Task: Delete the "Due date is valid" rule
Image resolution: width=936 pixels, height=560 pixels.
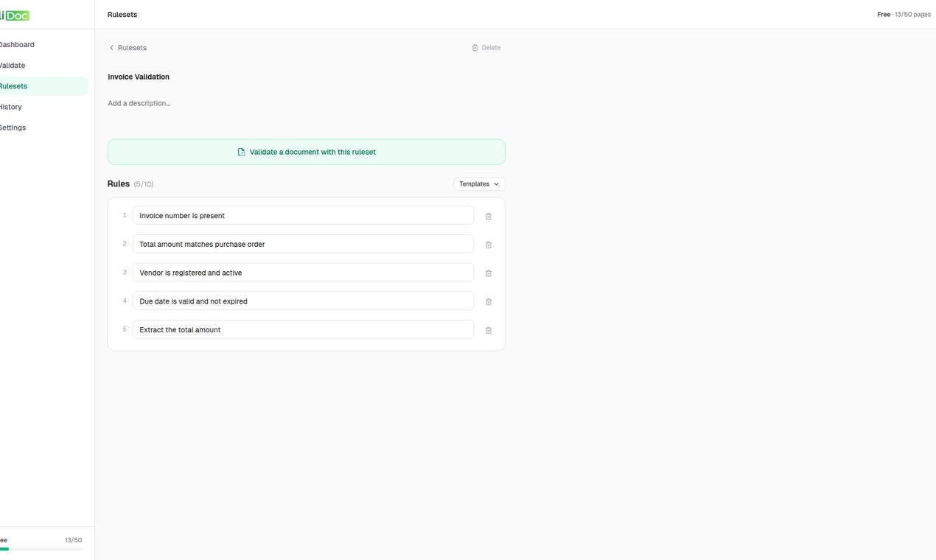Action: (x=488, y=301)
